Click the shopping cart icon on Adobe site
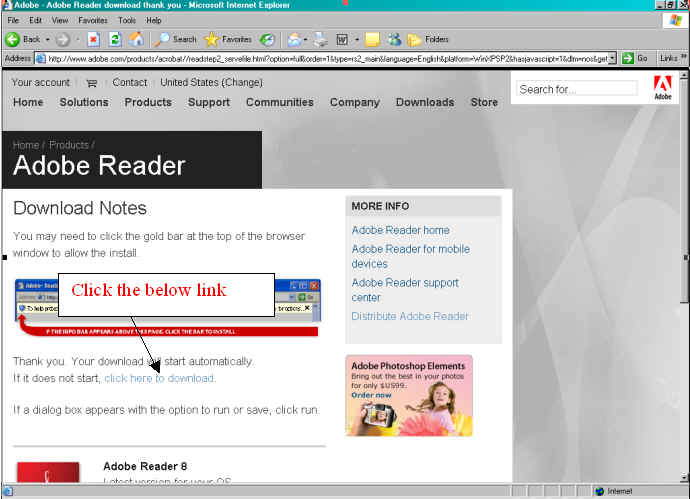690x499 pixels. [x=92, y=83]
